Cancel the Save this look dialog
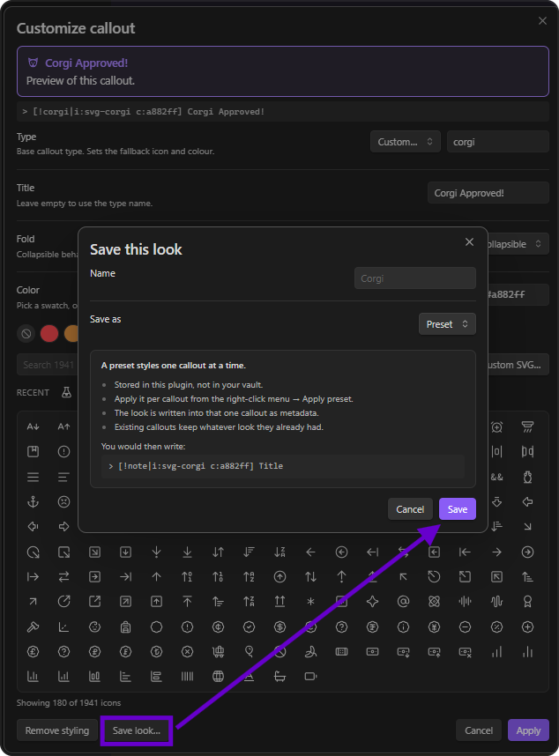This screenshot has width=559, height=756. pos(410,509)
